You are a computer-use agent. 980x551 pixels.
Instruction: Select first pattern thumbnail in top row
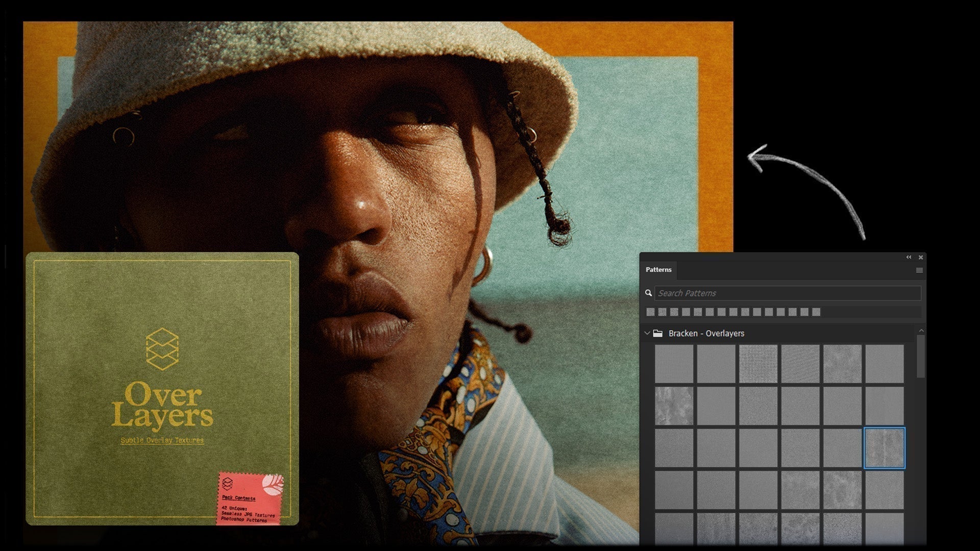point(674,364)
